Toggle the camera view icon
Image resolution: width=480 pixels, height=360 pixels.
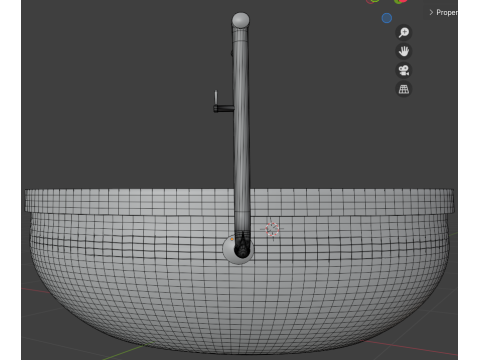point(404,70)
